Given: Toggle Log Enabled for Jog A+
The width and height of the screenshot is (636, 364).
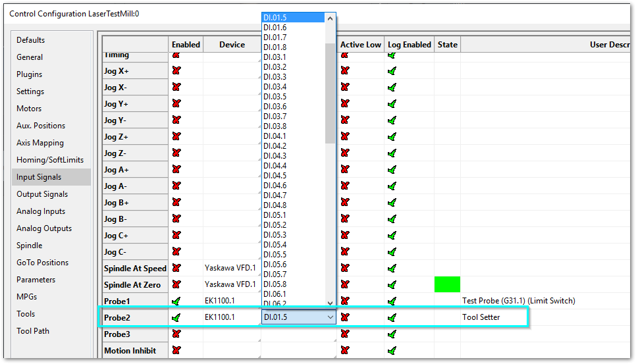Looking at the screenshot, I should tap(392, 169).
